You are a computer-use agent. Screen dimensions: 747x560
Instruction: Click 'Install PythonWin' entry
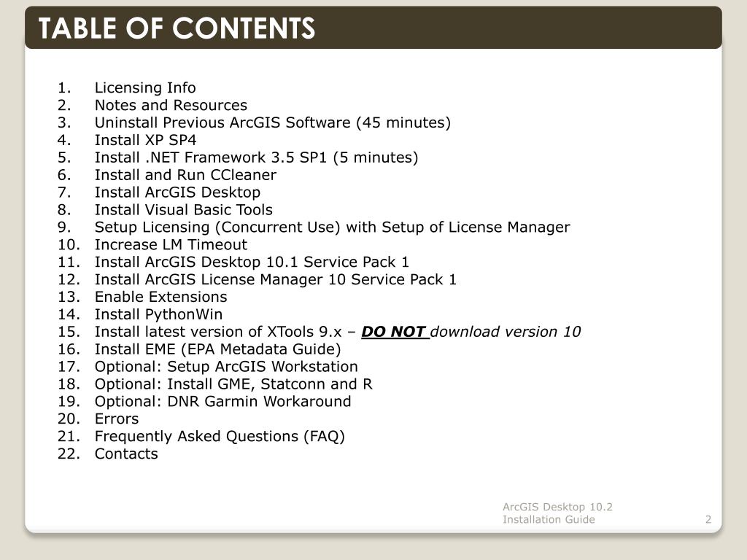(x=158, y=314)
